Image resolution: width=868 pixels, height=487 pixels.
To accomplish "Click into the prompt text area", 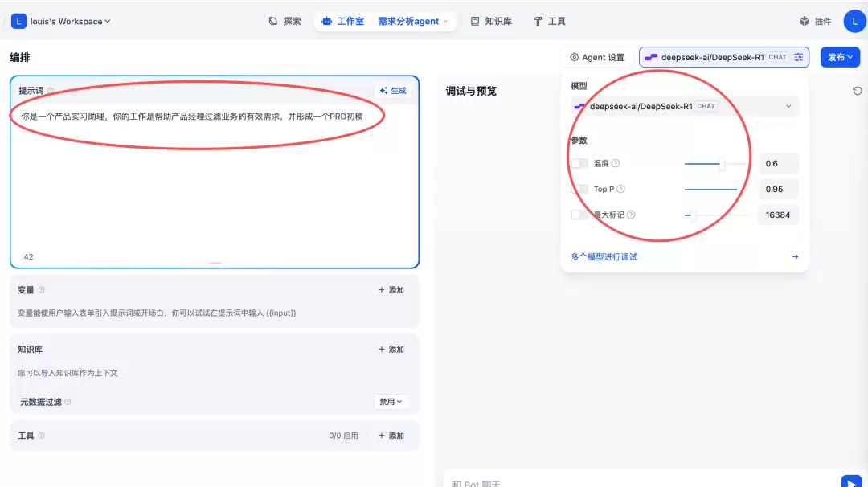I will pos(215,177).
